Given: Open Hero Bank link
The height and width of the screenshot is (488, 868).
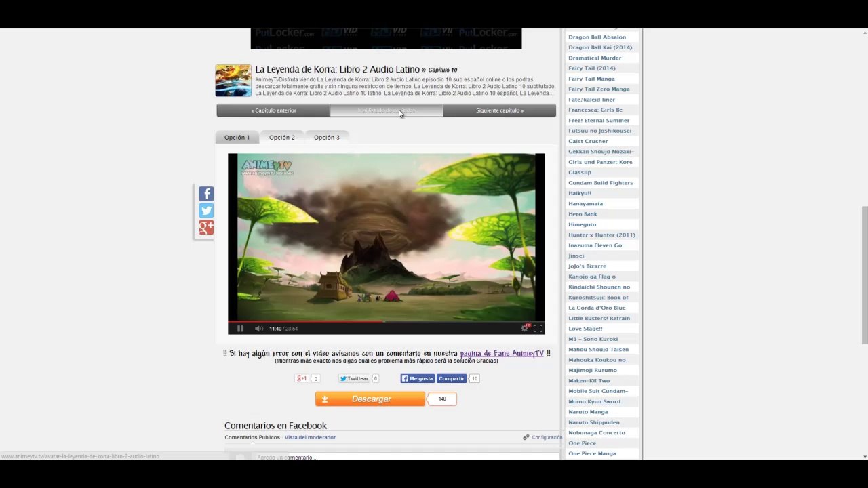Looking at the screenshot, I should click(583, 214).
